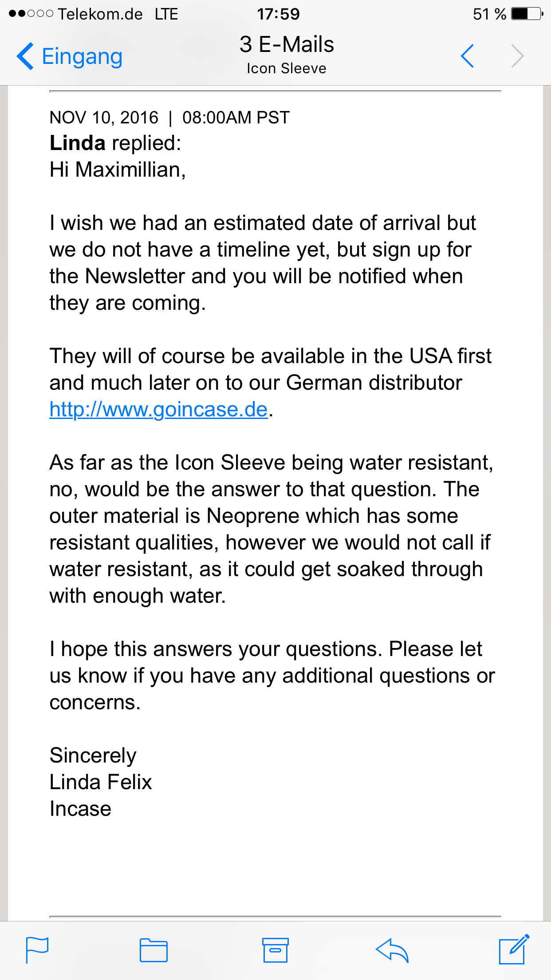Go to previous email with left arrow
551x980 pixels.
point(468,56)
